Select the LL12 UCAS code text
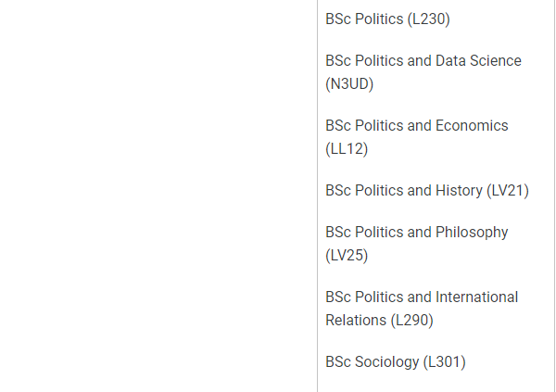Viewport: 556px width, 392px height. 347,149
